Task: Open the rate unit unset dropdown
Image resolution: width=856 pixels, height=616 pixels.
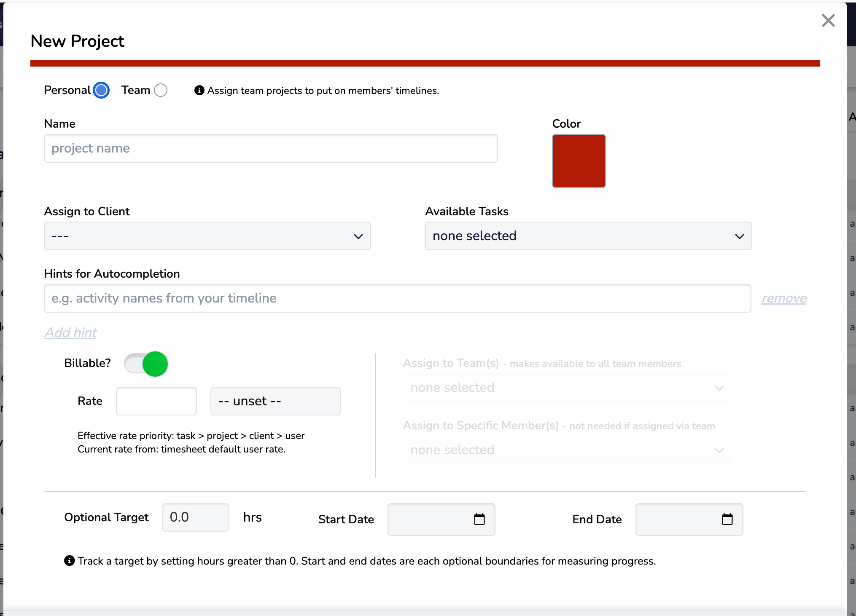Action: [275, 401]
